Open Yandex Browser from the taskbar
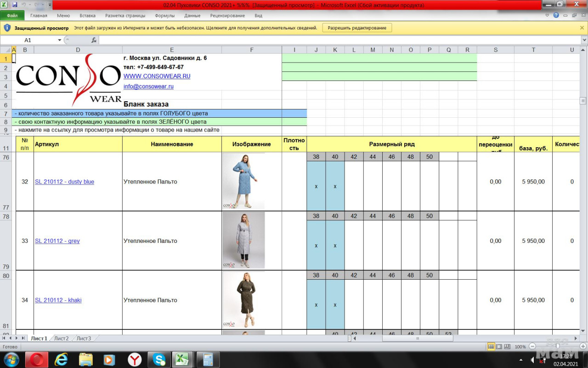Screen dimensions: 588x368 (x=134, y=359)
